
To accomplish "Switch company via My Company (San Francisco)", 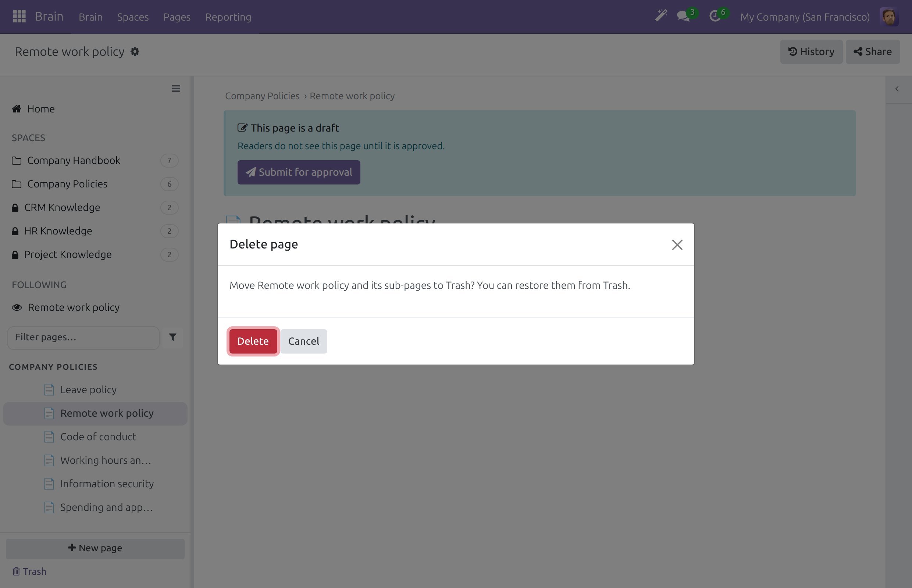I will point(805,17).
